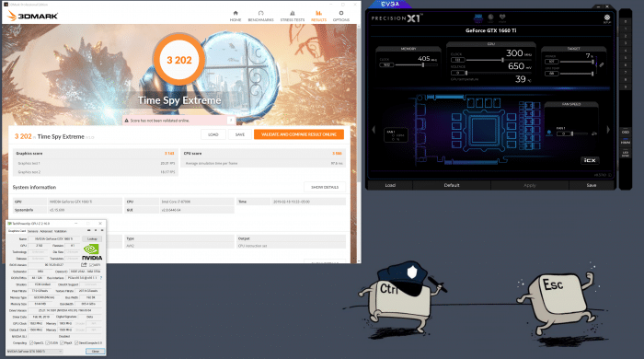644x359 pixels.
Task: Click the Default button in Precision X1
Action: pyautogui.click(x=452, y=185)
